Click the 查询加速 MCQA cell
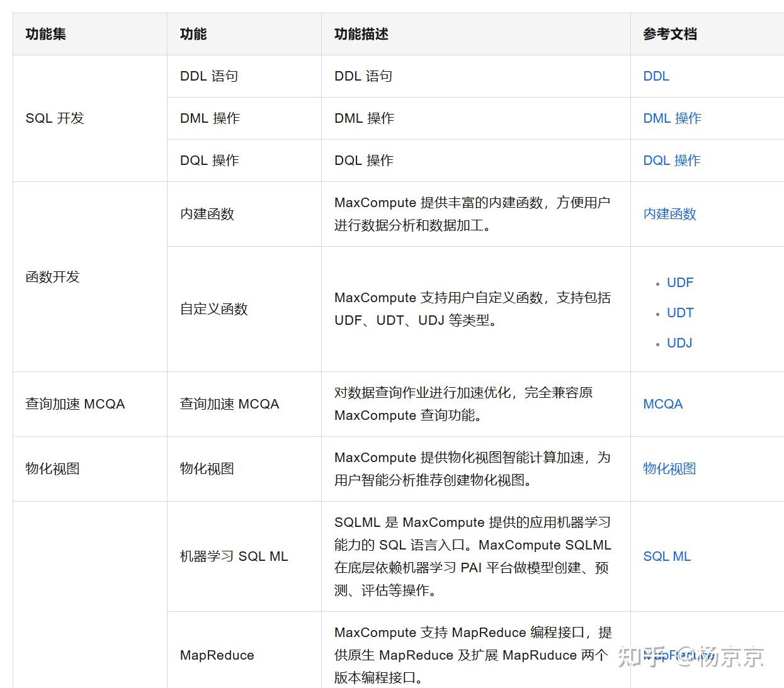The width and height of the screenshot is (784, 688). coord(75,403)
